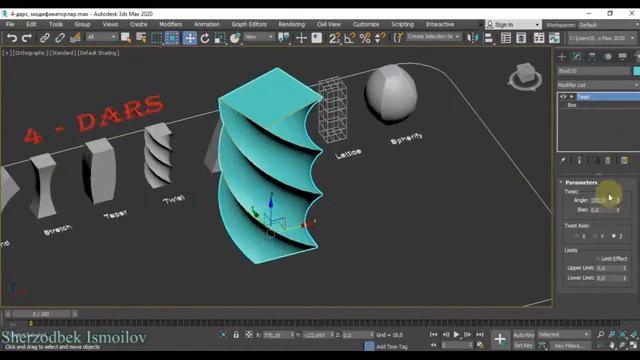This screenshot has height=360, width=640.
Task: Open the selection filter All dropdown
Action: coord(101,37)
